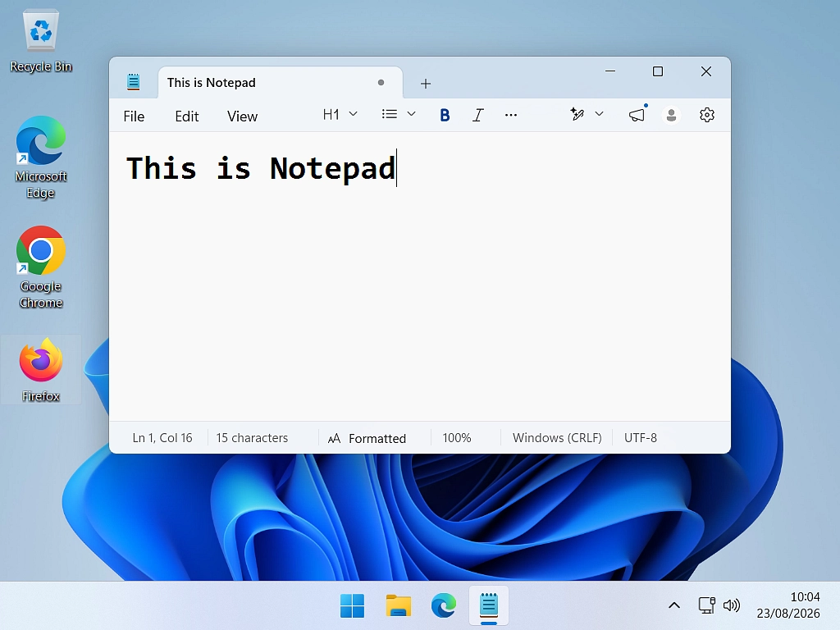Toggle bold formatting in Notepad

[x=444, y=115]
